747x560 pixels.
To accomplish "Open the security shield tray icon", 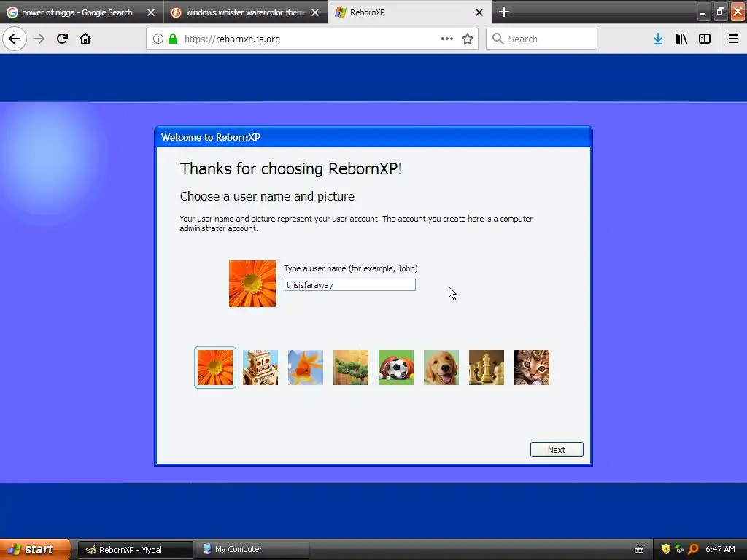I will point(666,549).
